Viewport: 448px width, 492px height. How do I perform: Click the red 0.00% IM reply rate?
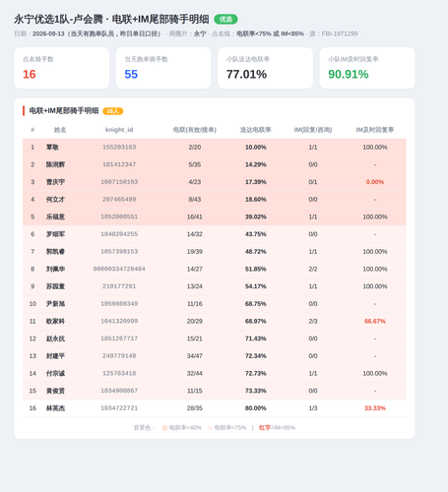tap(375, 182)
